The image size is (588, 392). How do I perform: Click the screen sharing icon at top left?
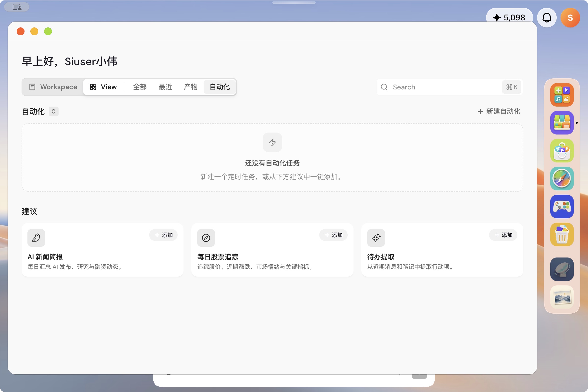pyautogui.click(x=17, y=7)
